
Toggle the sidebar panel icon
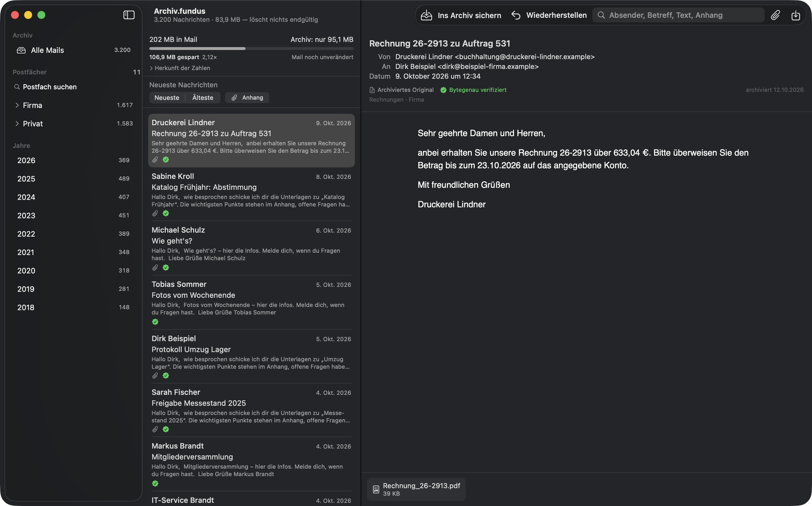pos(129,15)
